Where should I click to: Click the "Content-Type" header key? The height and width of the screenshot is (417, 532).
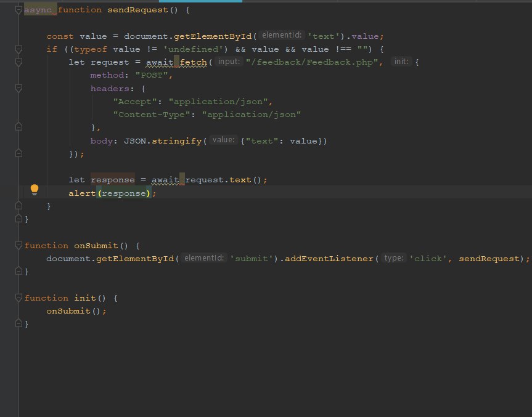click(x=151, y=115)
